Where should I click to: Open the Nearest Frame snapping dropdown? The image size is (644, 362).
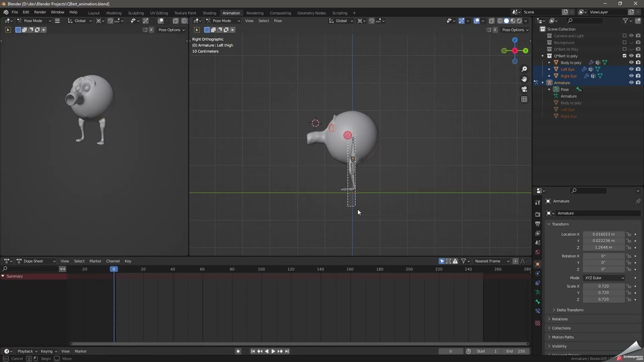pyautogui.click(x=490, y=261)
